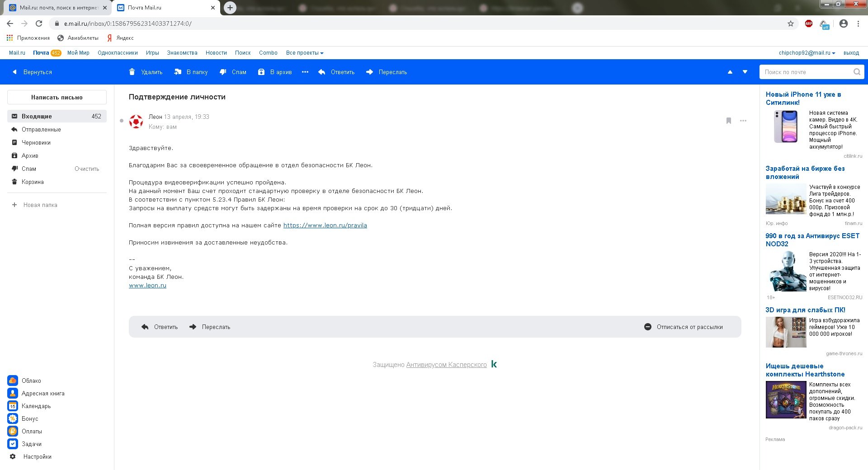
Task: Expand the Все проекты dropdown
Action: 304,53
